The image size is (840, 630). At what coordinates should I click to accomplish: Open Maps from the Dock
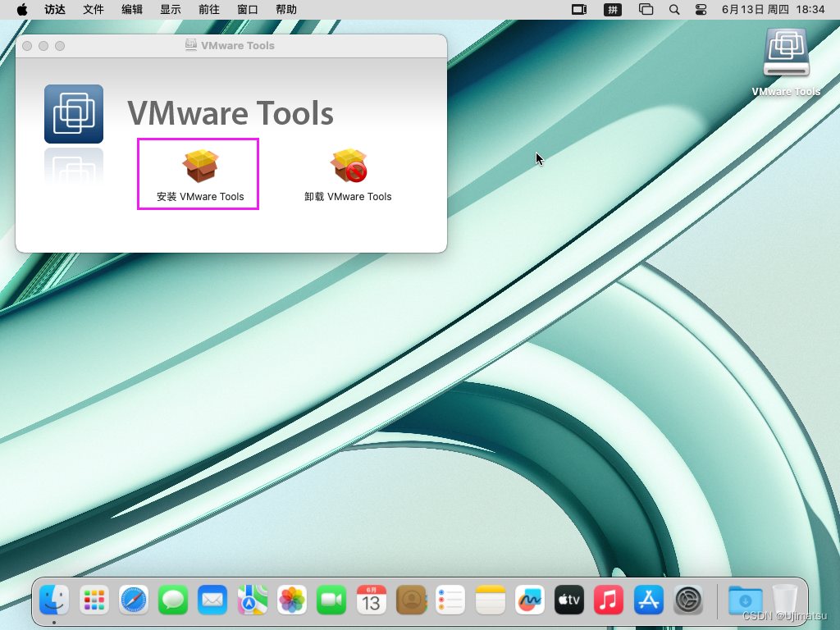(253, 599)
